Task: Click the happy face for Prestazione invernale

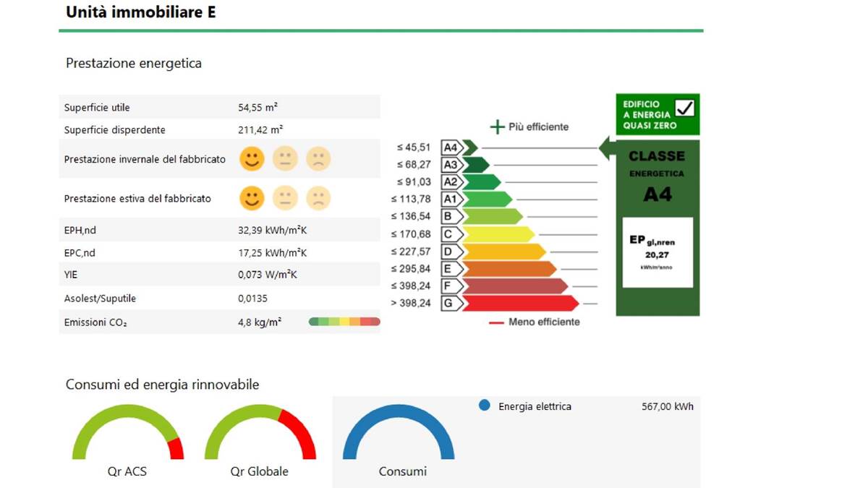Action: point(252,158)
